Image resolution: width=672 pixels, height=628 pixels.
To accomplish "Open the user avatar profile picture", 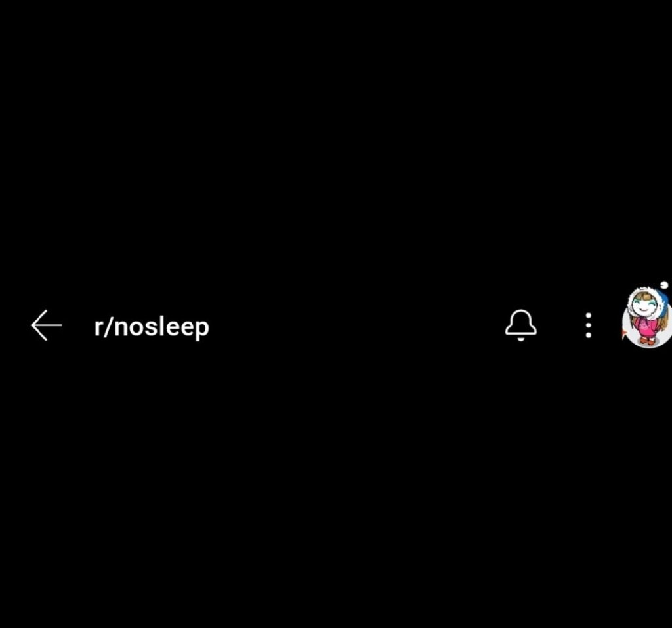I will (x=647, y=317).
